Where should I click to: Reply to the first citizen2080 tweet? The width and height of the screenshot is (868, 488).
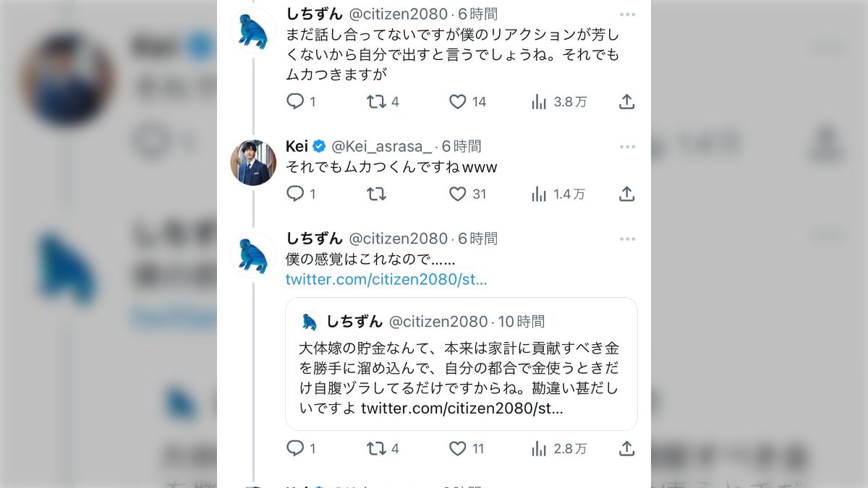click(295, 101)
